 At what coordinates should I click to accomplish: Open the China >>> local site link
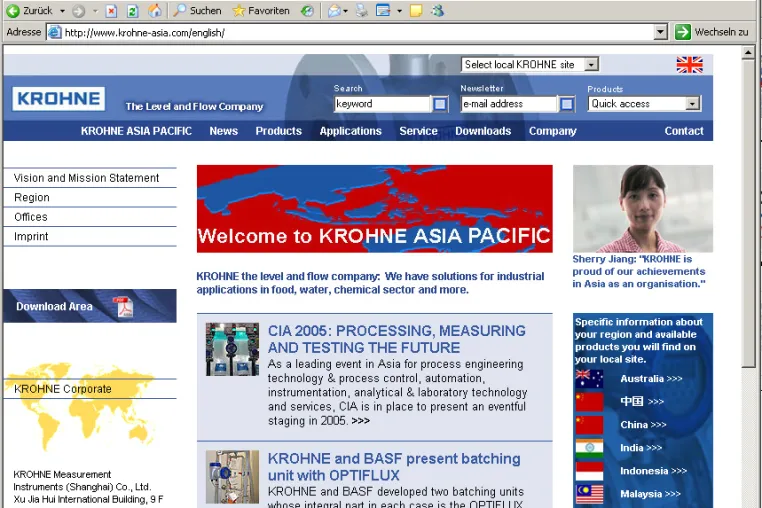[643, 425]
